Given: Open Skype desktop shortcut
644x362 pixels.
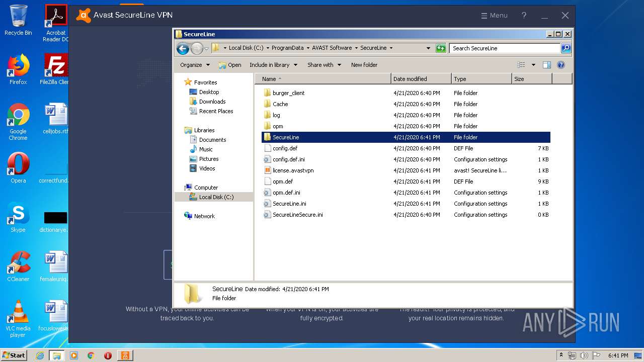Looking at the screenshot, I should [18, 217].
